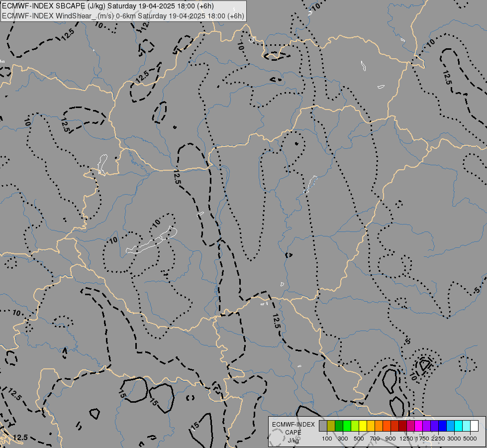
Task: Click the 300 legend value
Action: pyautogui.click(x=343, y=439)
